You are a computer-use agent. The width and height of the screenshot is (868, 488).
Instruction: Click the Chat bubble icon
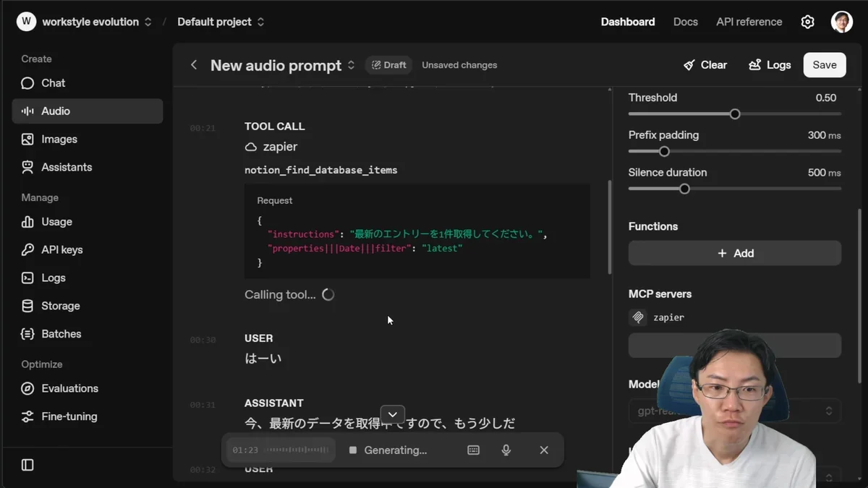tap(27, 83)
